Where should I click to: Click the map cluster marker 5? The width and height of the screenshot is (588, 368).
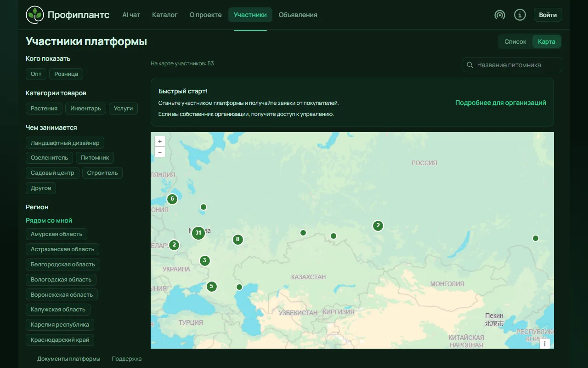[211, 287]
